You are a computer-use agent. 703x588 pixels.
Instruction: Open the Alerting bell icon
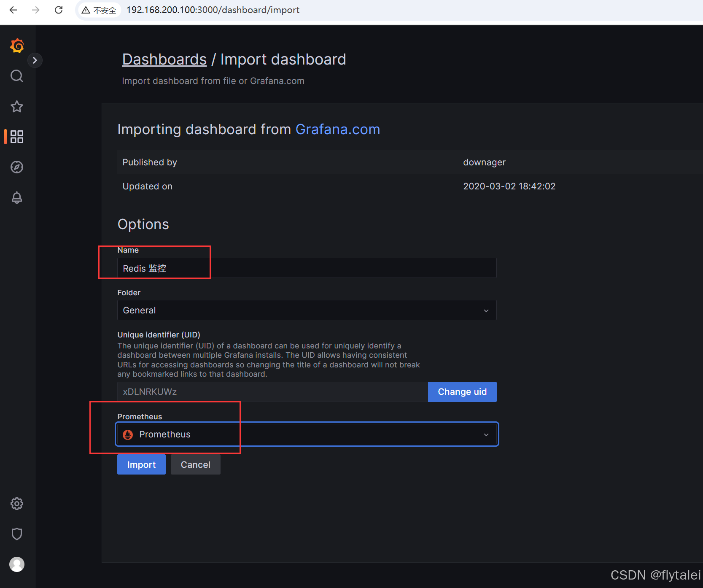17,197
